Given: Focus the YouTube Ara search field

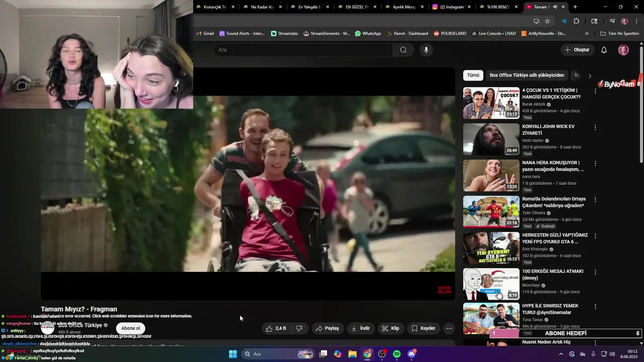Looking at the screenshot, I should (x=303, y=50).
